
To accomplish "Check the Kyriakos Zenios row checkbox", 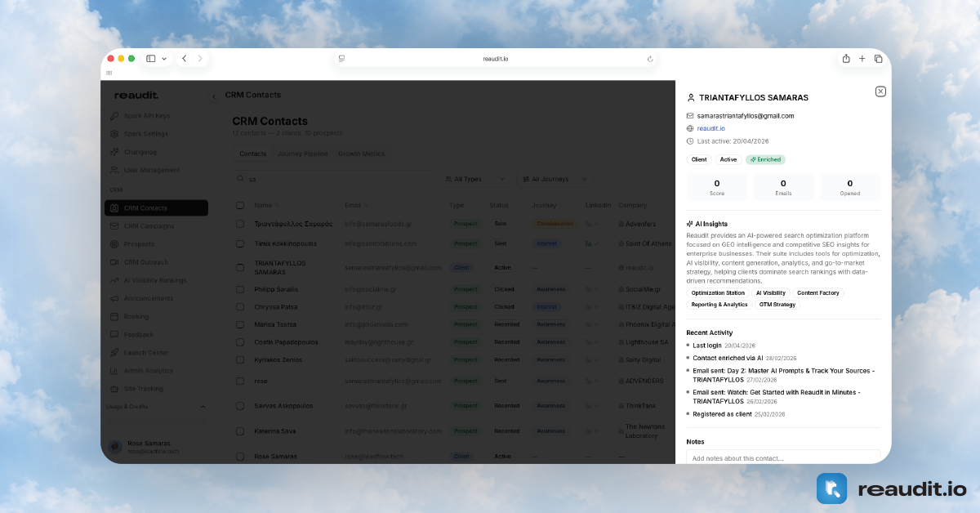I will [x=240, y=359].
